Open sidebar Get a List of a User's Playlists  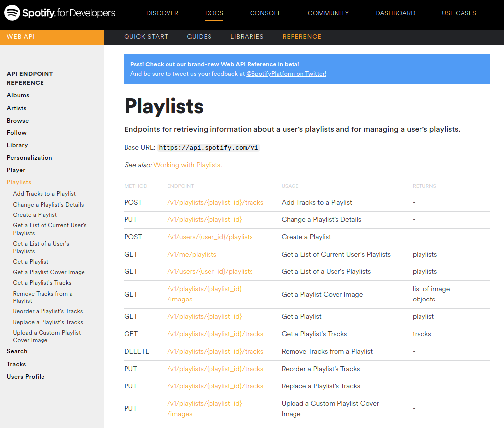(x=41, y=247)
